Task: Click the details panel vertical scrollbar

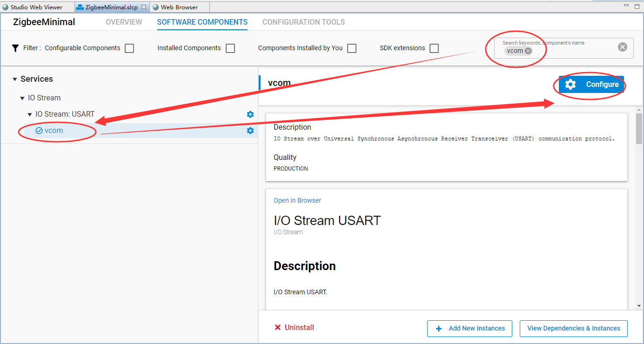Action: 639,129
